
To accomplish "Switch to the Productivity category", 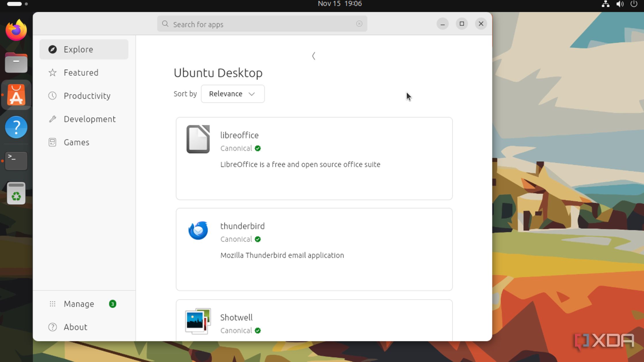I will (87, 96).
